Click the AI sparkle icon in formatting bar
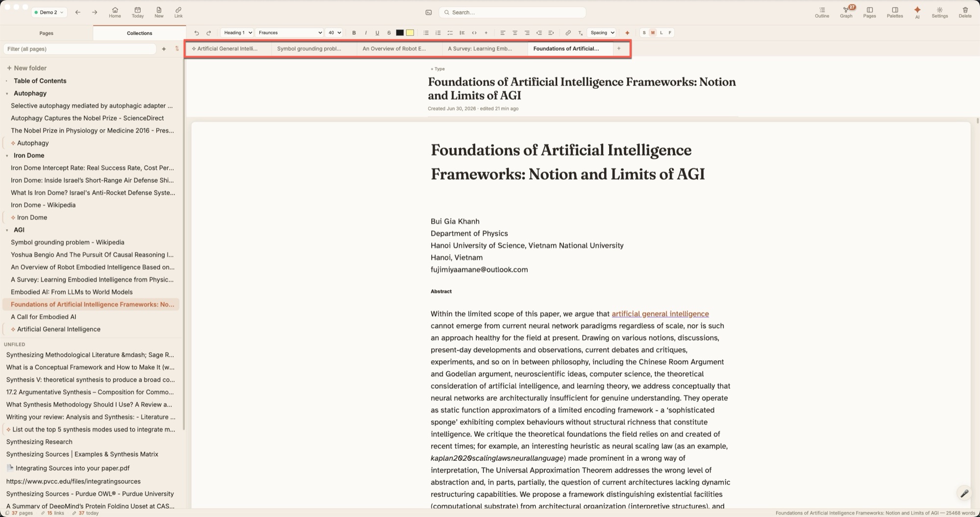This screenshot has height=517, width=980. [627, 33]
